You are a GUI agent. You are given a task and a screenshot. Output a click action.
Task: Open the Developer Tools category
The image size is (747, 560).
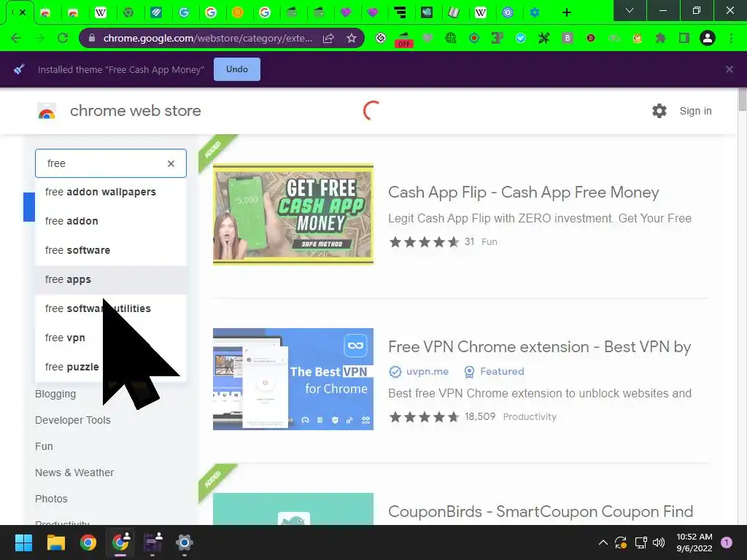tap(72, 420)
